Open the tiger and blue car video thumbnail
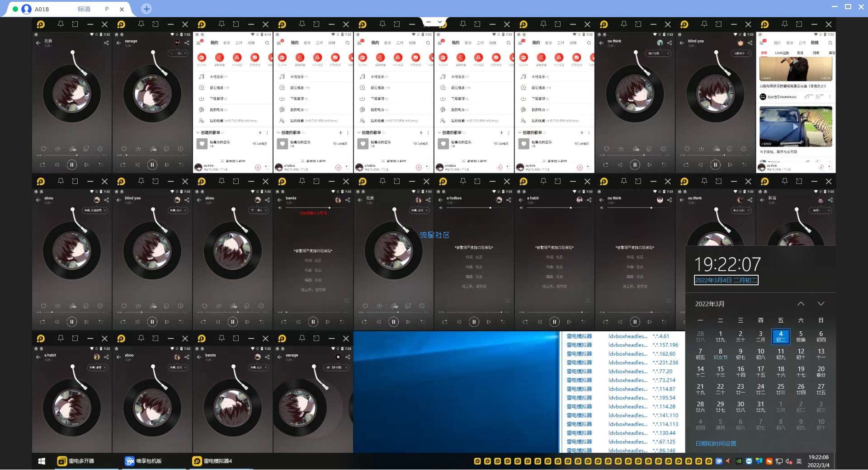The width and height of the screenshot is (868, 470). tap(796, 127)
